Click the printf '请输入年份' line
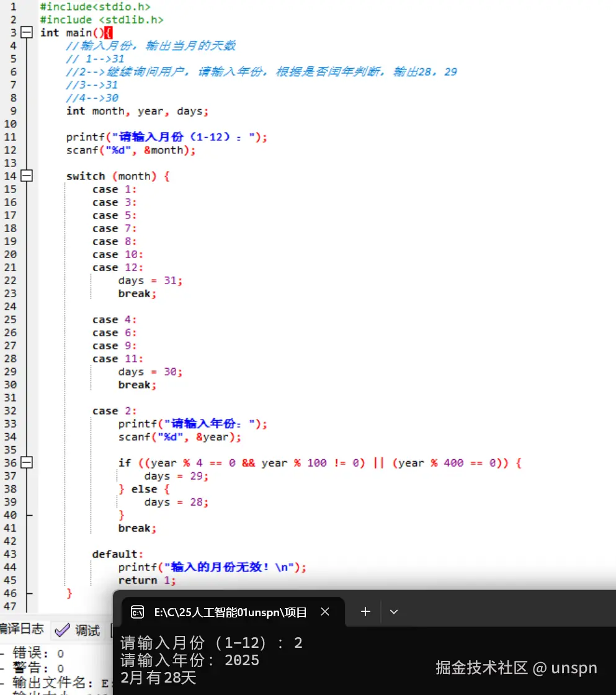 pos(193,424)
